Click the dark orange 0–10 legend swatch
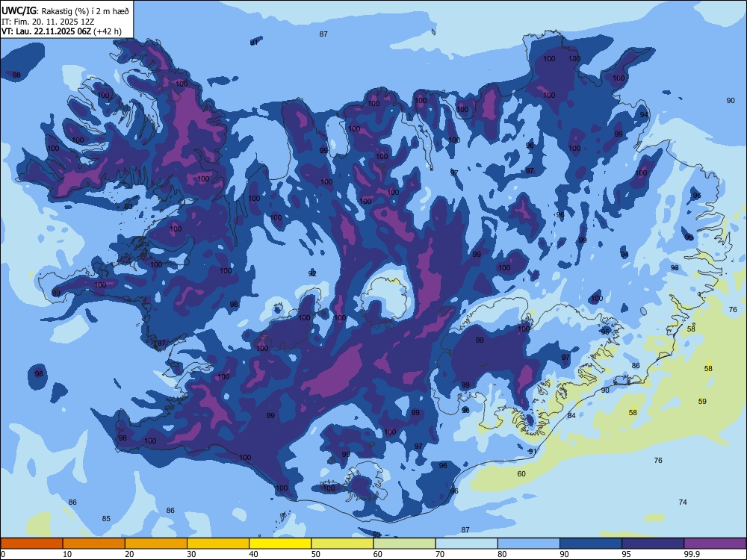The width and height of the screenshot is (747, 560). [x=31, y=544]
